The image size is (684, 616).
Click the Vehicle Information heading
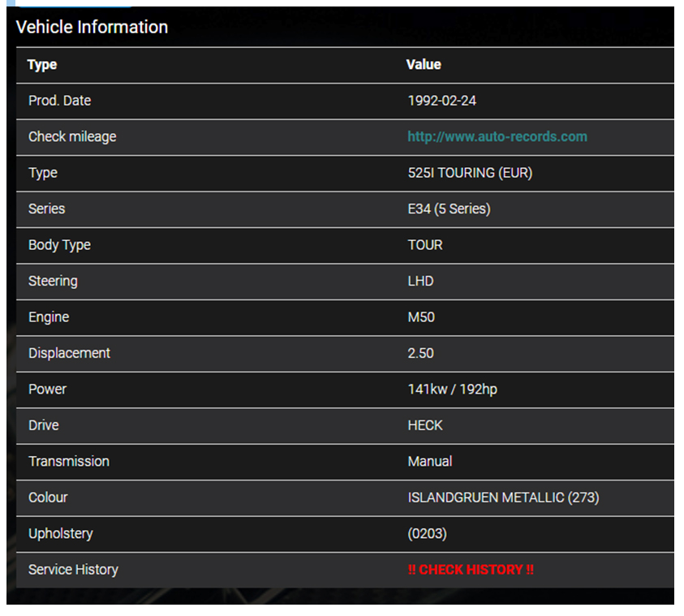point(92,27)
